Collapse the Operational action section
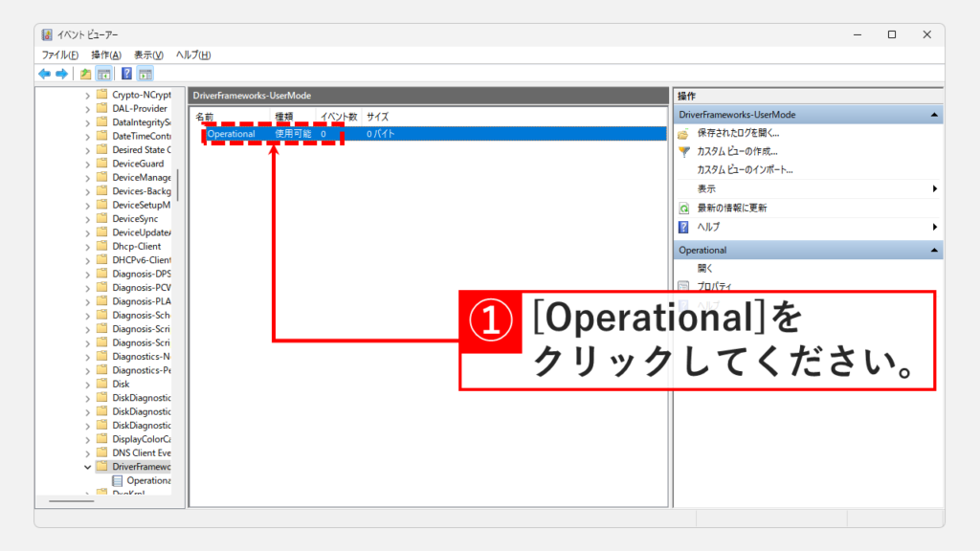This screenshot has width=980, height=551. (934, 250)
